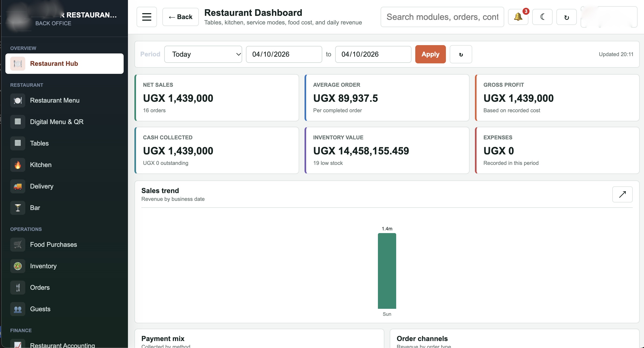Click the Net Sales card
644x348 pixels.
tap(217, 98)
